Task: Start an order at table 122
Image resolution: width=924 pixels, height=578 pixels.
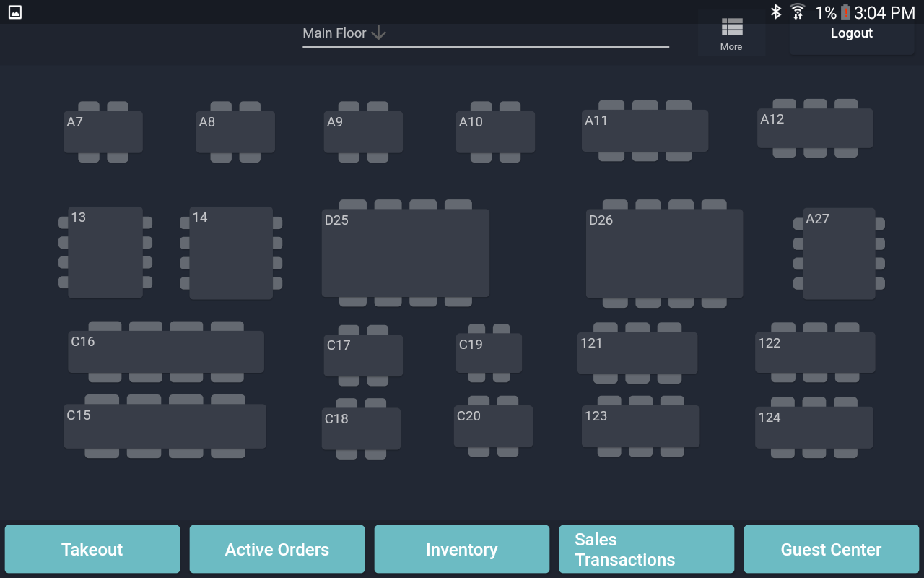Action: [x=815, y=353]
